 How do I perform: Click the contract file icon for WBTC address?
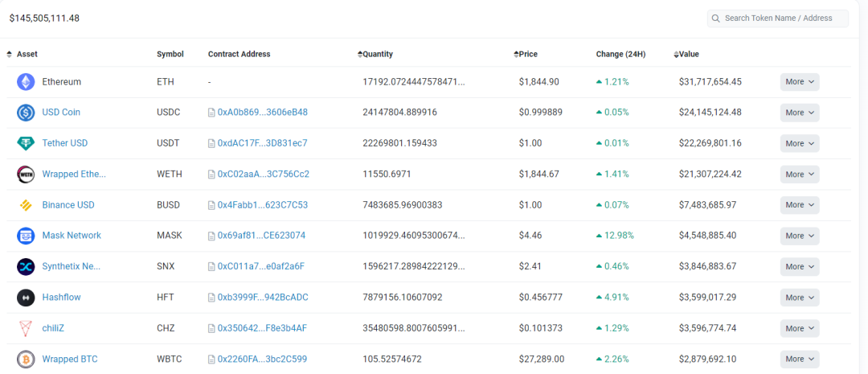pyautogui.click(x=211, y=359)
